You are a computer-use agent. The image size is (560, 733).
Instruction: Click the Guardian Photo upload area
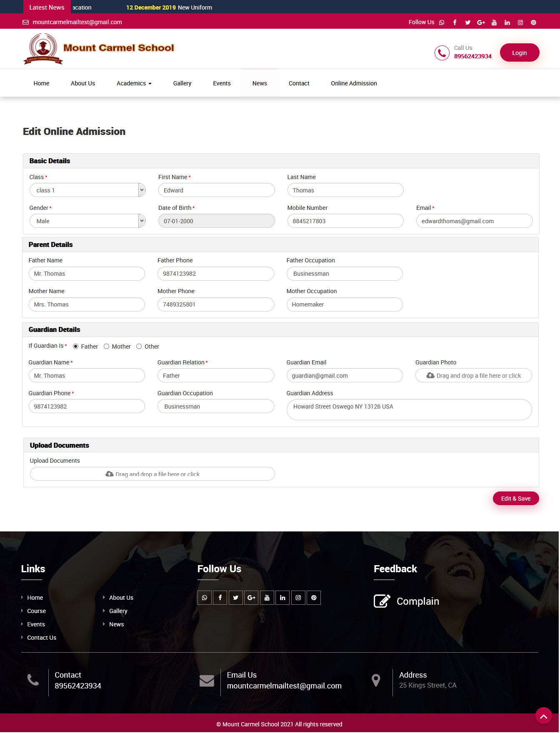pyautogui.click(x=473, y=376)
